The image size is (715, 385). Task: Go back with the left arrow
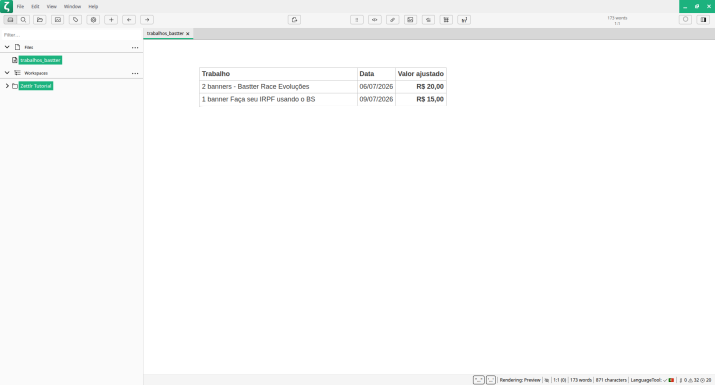(129, 20)
